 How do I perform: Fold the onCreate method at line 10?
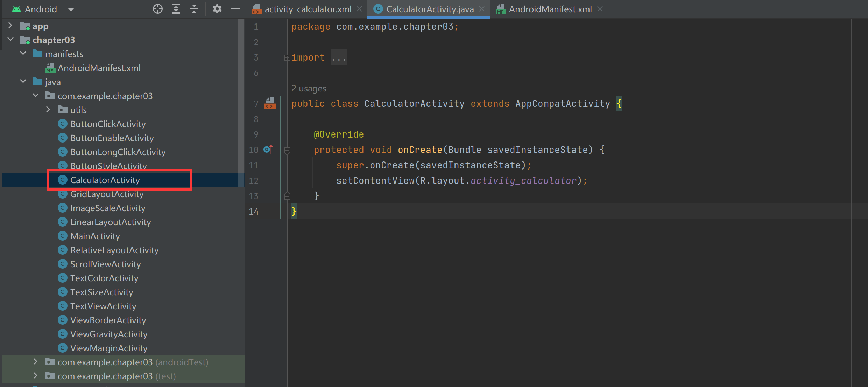(287, 151)
